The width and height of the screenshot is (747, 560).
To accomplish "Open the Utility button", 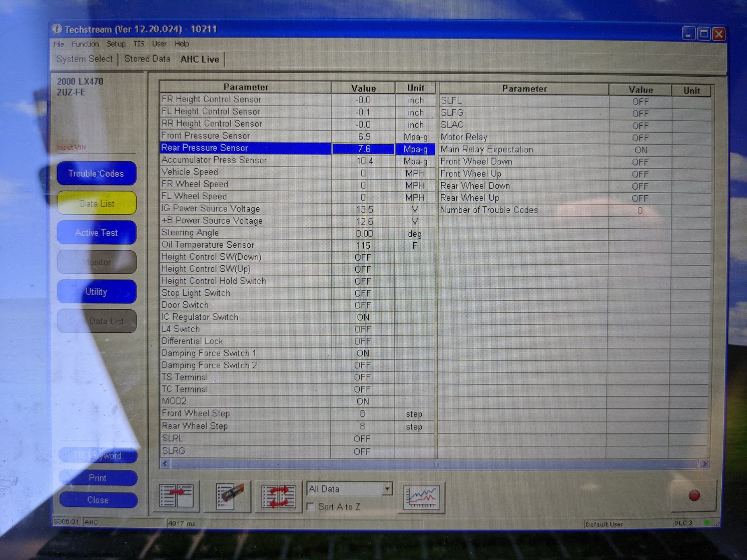I will (96, 292).
